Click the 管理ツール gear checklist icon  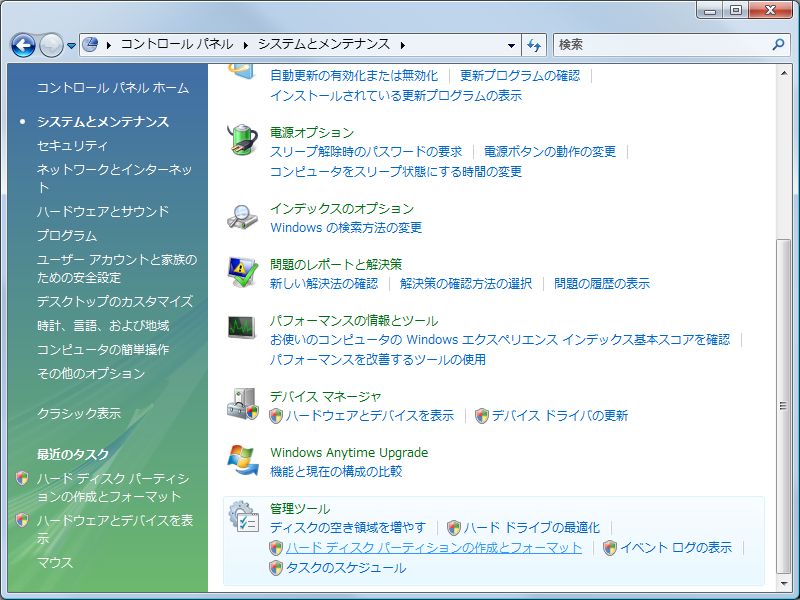[x=244, y=517]
